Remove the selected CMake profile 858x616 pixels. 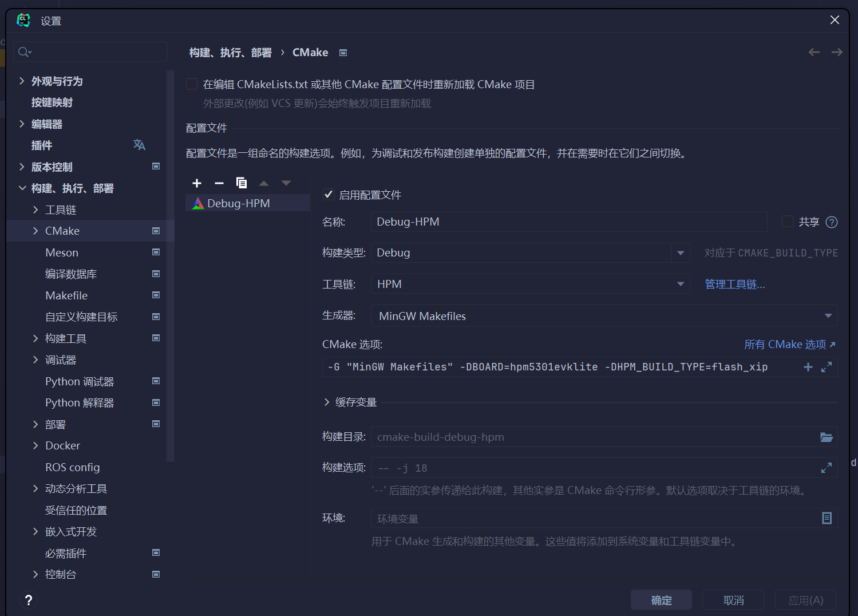219,183
